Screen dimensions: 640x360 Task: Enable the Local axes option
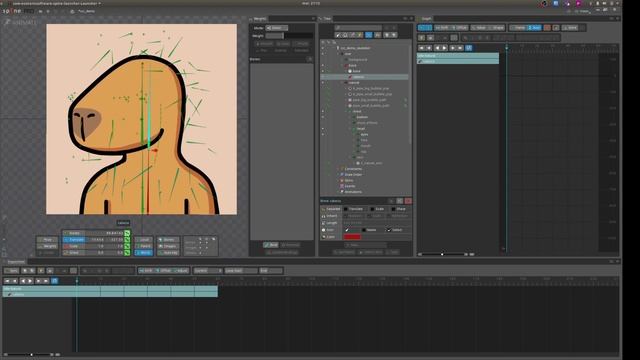[x=144, y=240]
